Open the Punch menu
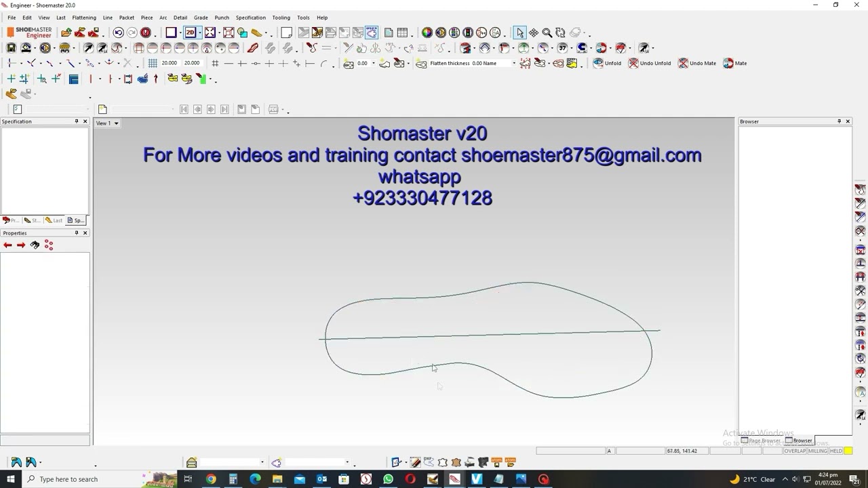Viewport: 868px width, 488px height. 222,18
